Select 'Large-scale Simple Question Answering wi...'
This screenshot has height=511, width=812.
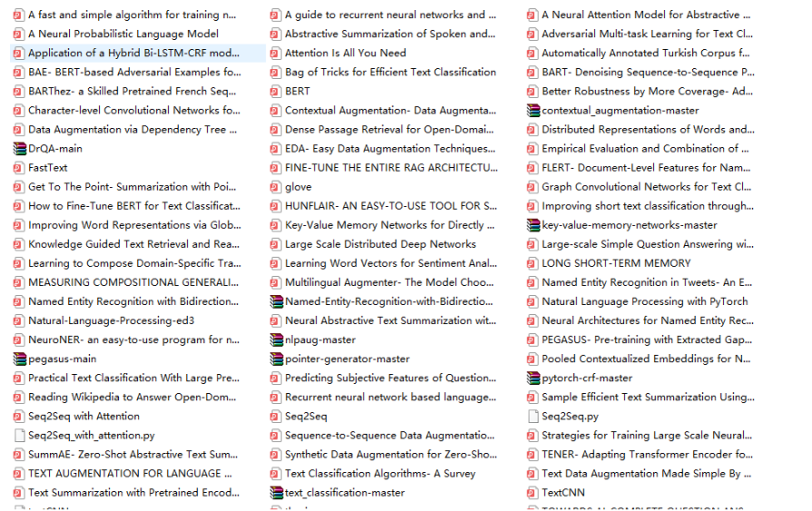tap(647, 244)
